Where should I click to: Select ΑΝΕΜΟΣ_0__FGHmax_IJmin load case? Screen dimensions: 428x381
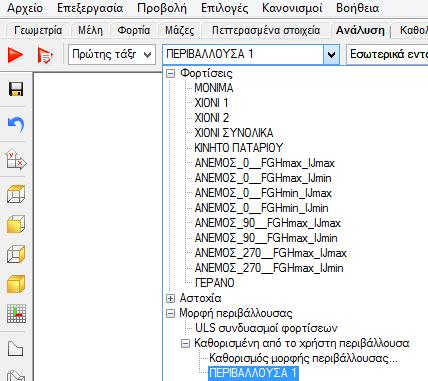[263, 178]
